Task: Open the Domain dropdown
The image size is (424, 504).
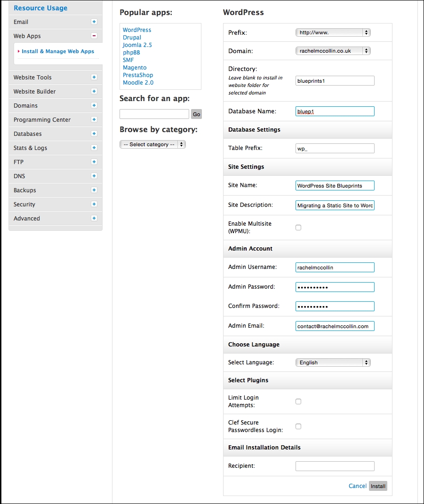Action: point(333,51)
